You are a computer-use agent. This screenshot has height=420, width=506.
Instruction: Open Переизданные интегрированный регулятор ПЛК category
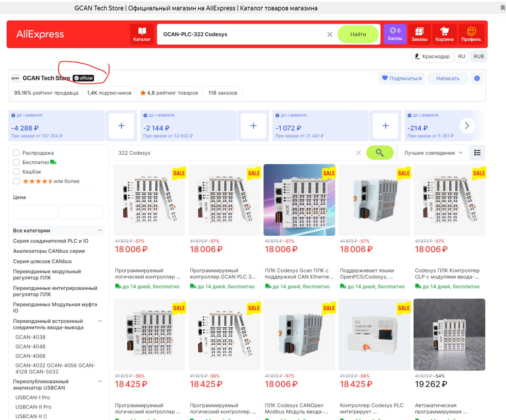pyautogui.click(x=55, y=291)
